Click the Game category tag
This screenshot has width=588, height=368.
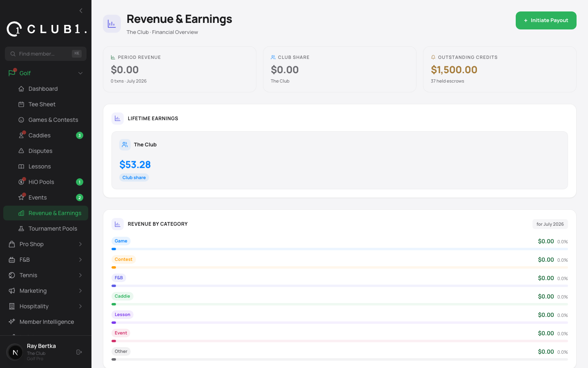121,241
